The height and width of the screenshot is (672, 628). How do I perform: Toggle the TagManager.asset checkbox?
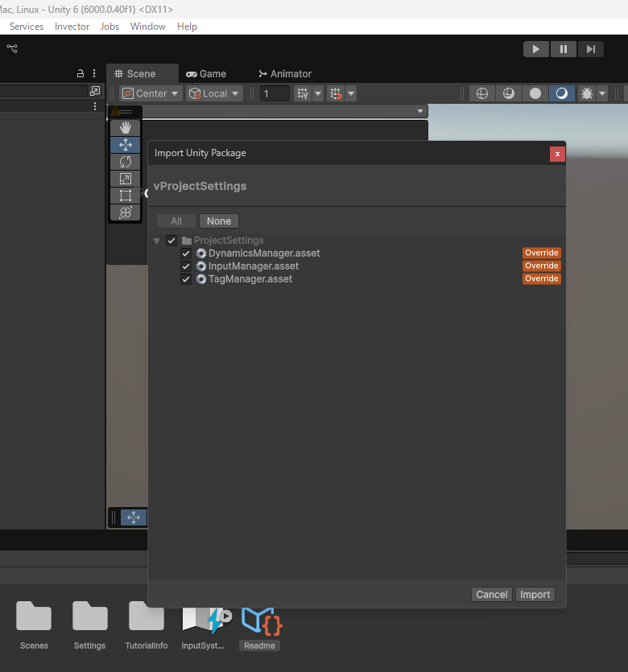click(x=186, y=279)
